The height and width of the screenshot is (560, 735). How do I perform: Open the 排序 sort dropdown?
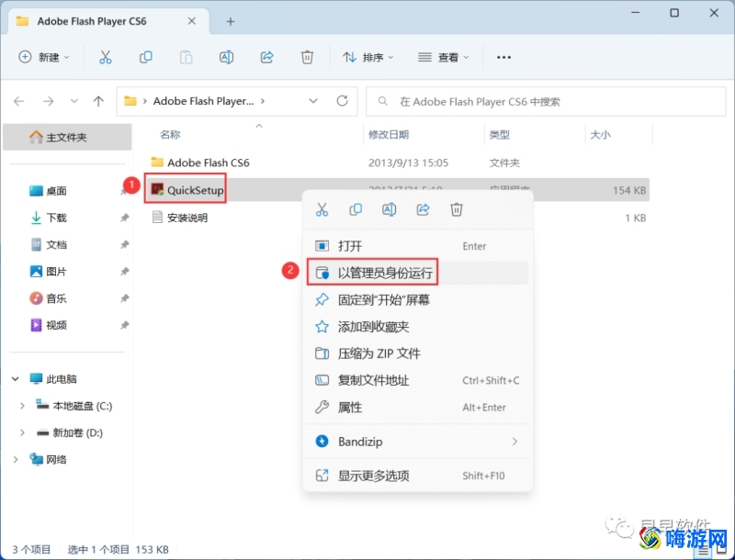pyautogui.click(x=368, y=57)
